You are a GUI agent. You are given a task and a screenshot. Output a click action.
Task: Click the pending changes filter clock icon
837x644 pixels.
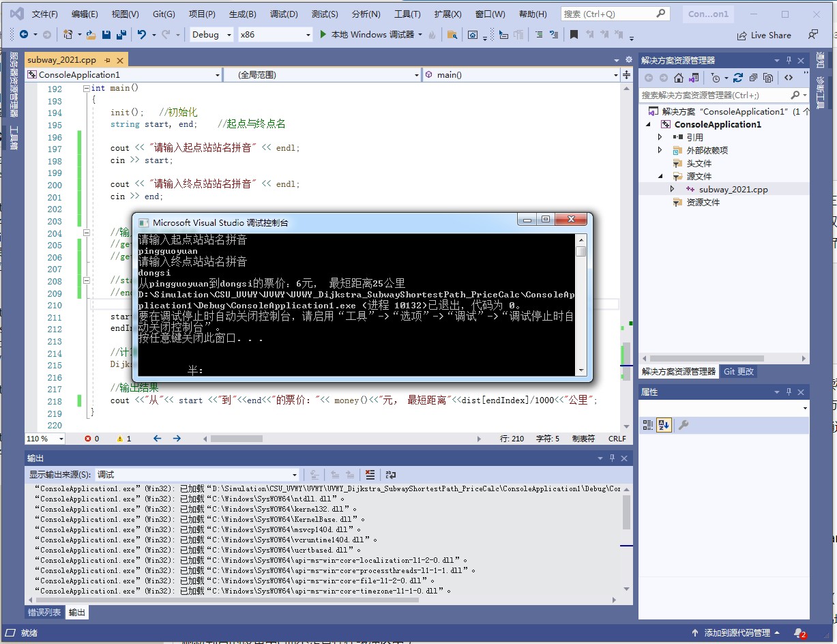[715, 78]
